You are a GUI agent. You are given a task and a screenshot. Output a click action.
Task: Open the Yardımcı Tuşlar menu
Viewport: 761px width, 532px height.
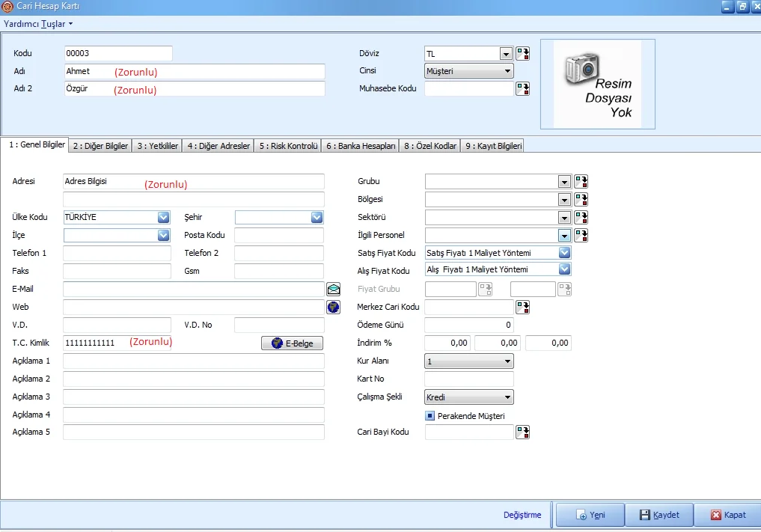tap(38, 24)
